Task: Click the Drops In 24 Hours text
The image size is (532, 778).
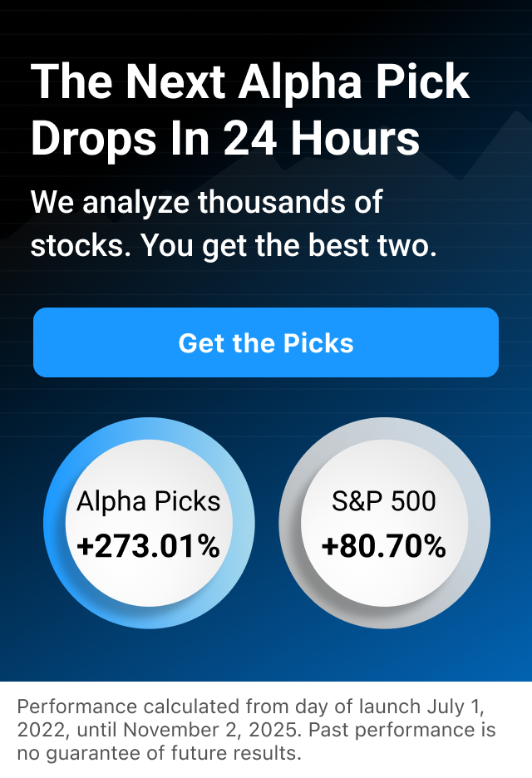Action: [224, 139]
